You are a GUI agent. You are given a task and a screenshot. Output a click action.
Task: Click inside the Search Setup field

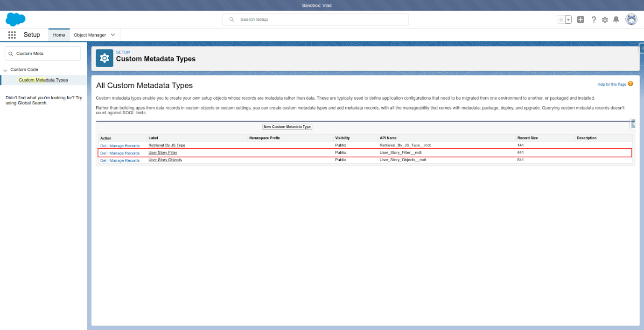(x=315, y=19)
